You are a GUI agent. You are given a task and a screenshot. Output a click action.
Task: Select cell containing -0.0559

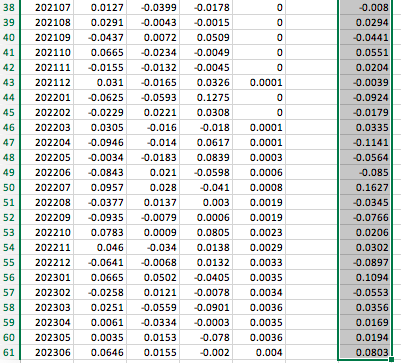tap(153, 307)
